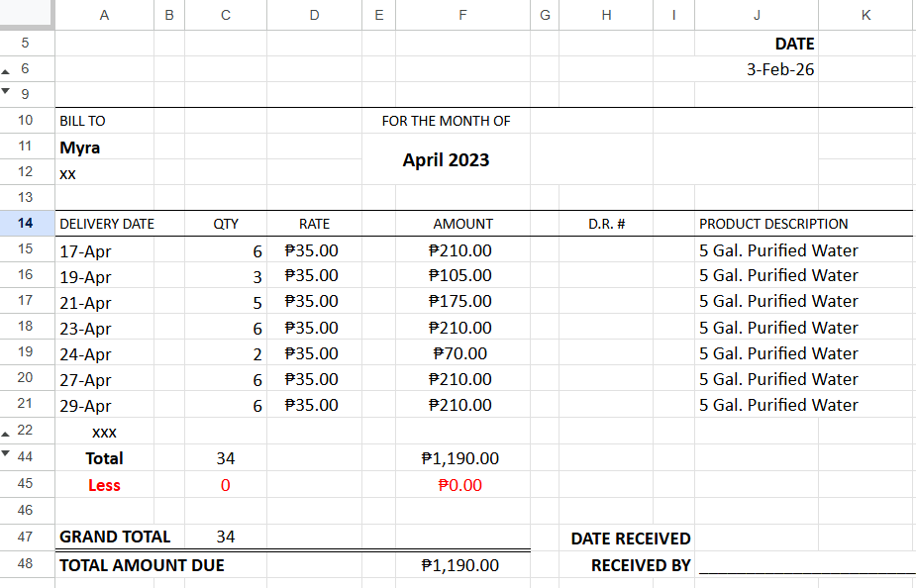Click the Myra bill-to cell
The width and height of the screenshot is (916, 588).
(x=103, y=147)
